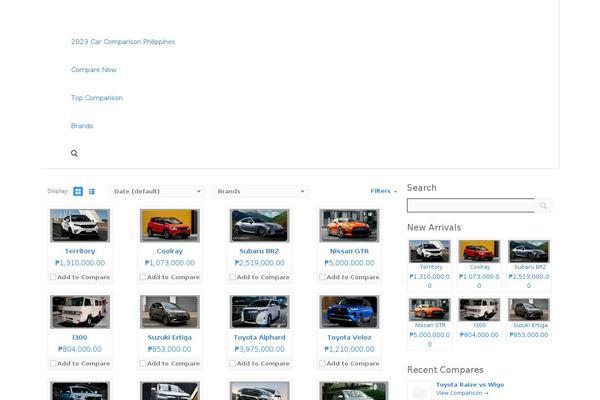Open Territory thumbnail in New Arrivals
Screen dimensions: 600x400
point(429,251)
